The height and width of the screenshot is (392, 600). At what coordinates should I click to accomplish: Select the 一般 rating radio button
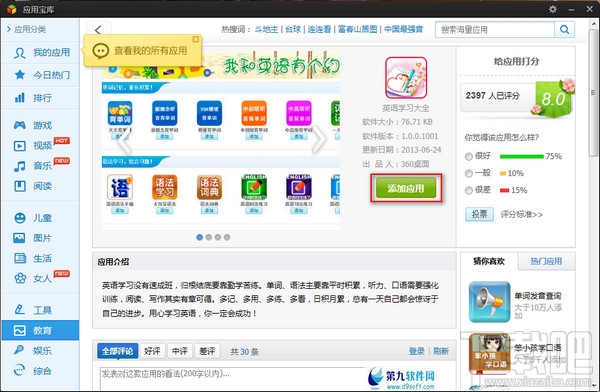468,173
